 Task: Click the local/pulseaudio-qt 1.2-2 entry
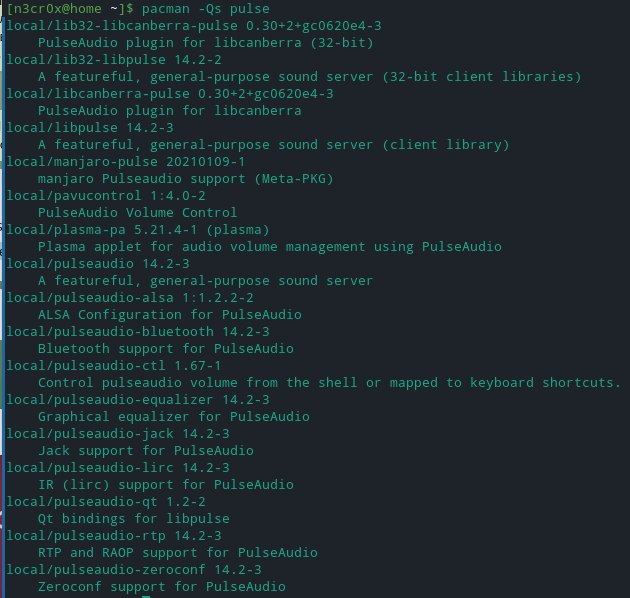pos(117,501)
